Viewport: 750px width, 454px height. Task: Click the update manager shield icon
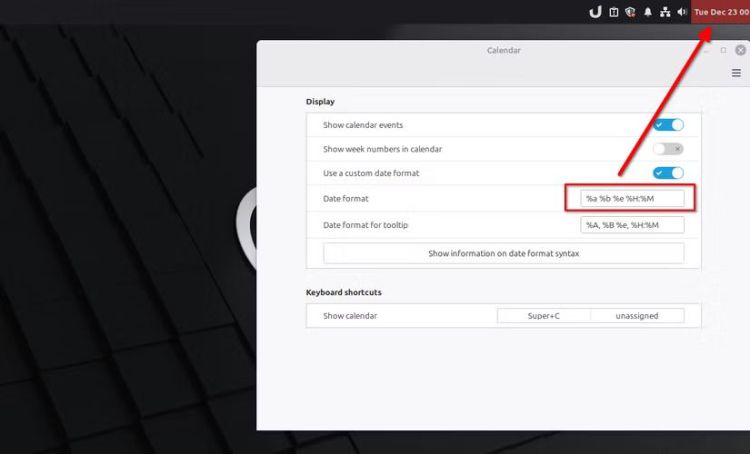coord(630,12)
